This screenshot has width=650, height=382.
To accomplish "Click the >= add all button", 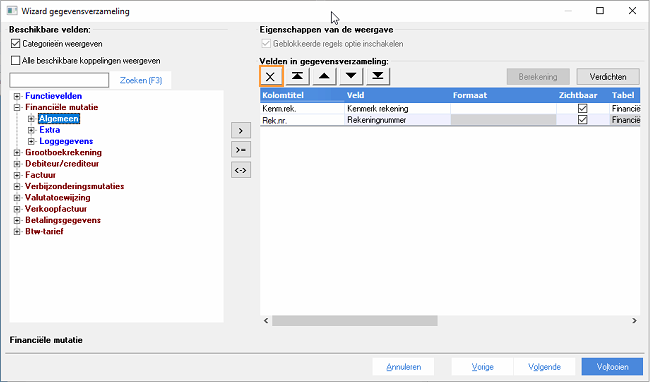I will pyautogui.click(x=241, y=150).
